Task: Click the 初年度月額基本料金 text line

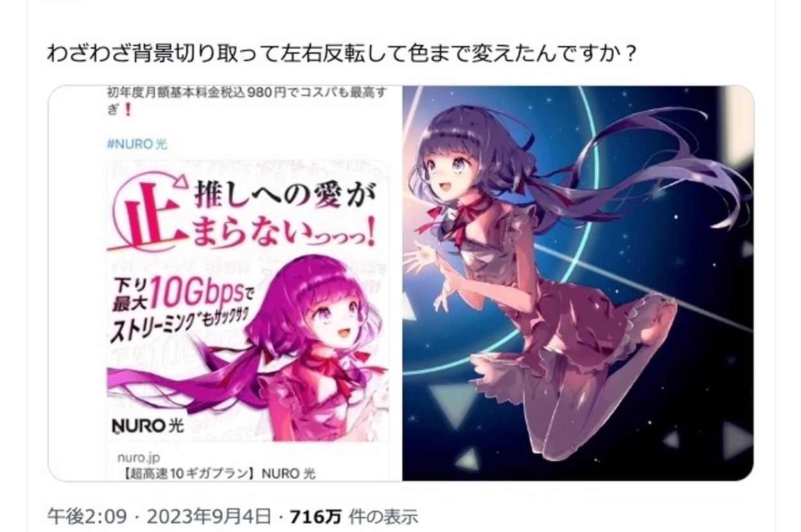Action: tap(256, 92)
